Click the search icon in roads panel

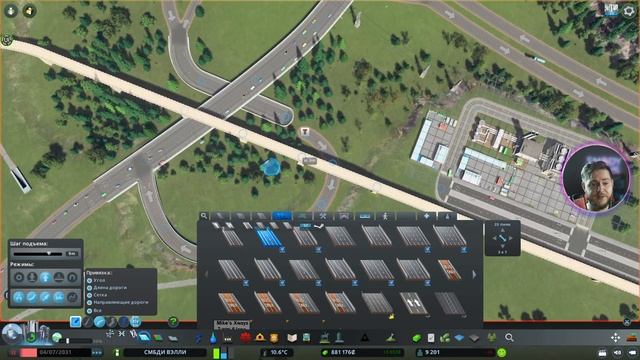pyautogui.click(x=204, y=216)
